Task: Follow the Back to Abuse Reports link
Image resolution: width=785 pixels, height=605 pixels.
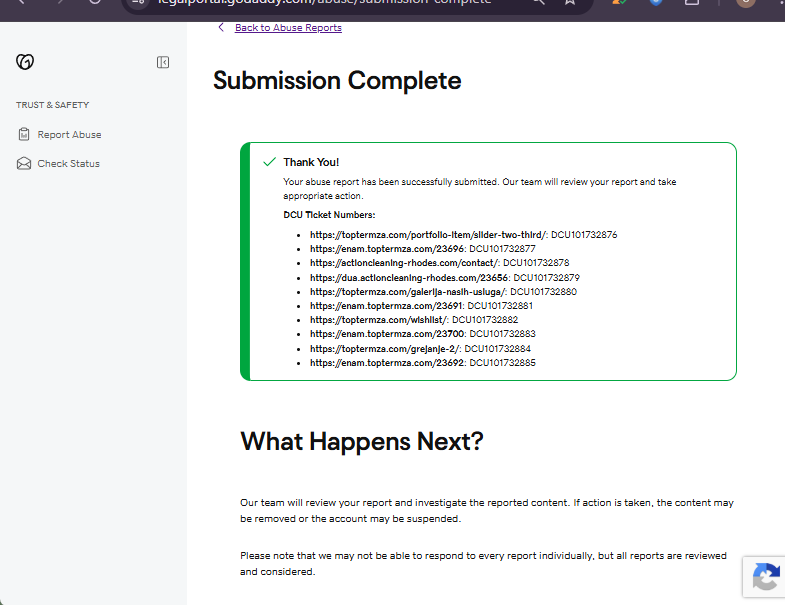Action: 288,28
